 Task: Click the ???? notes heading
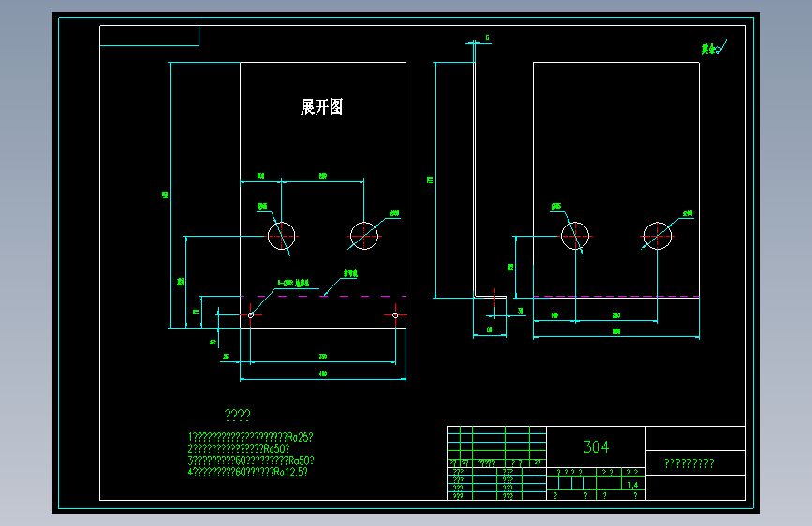point(237,415)
